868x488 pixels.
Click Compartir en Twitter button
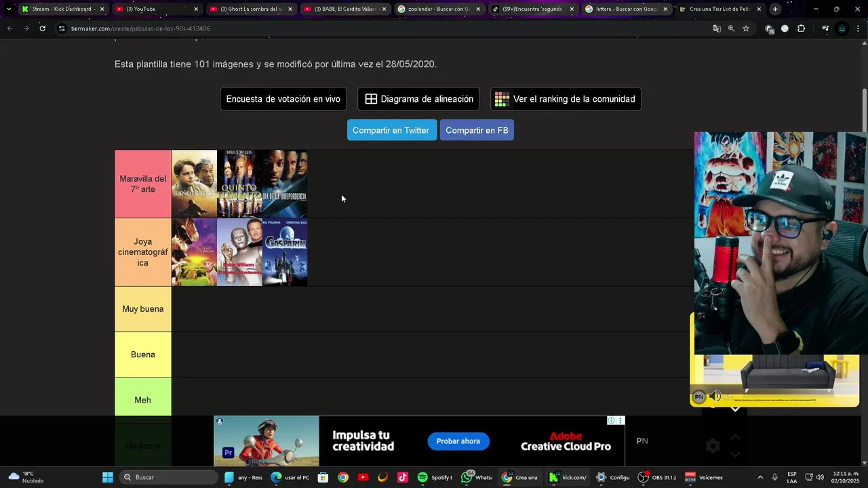pos(391,130)
